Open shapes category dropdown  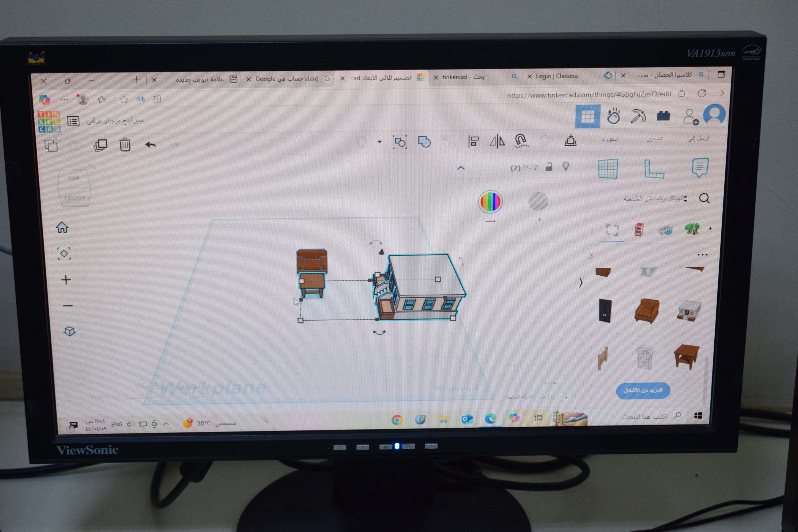(x=655, y=198)
